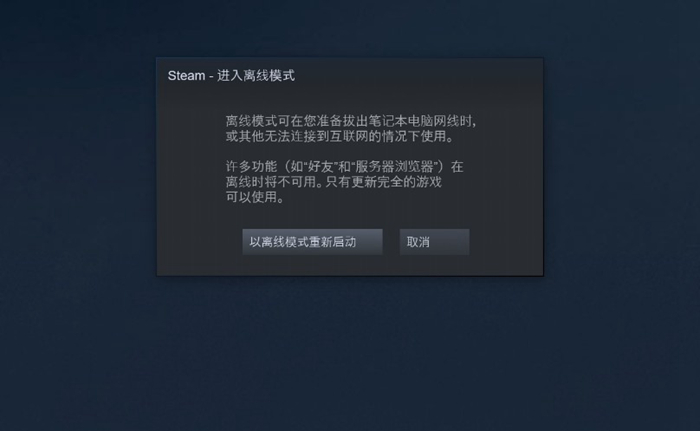Click the empty dialog area beneath the buttons
The height and width of the screenshot is (431, 700).
coord(350,265)
